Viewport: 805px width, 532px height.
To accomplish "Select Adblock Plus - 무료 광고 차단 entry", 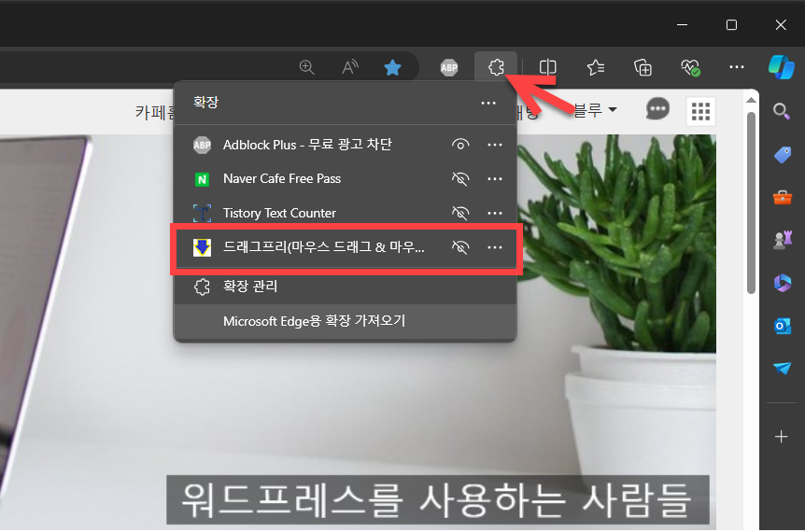I will click(x=345, y=145).
